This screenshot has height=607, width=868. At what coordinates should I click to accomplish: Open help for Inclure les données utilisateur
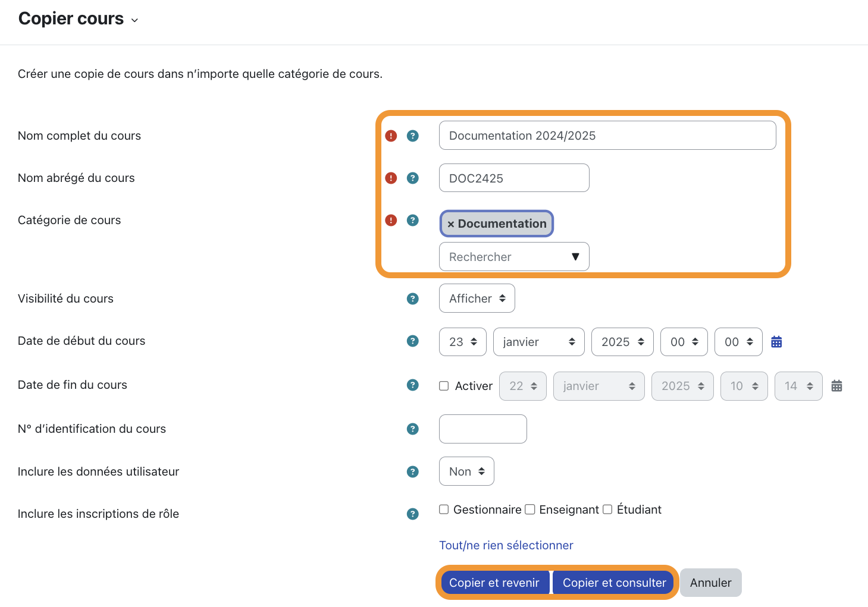tap(413, 471)
